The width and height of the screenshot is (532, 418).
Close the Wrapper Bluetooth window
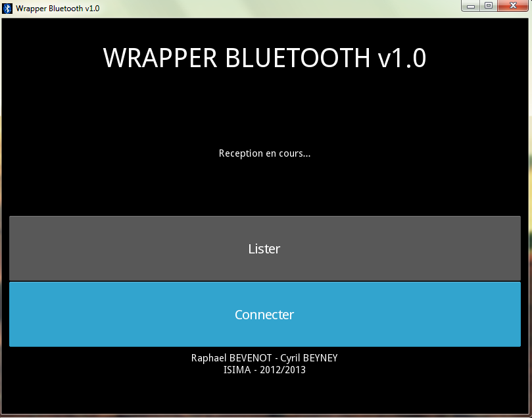click(514, 6)
